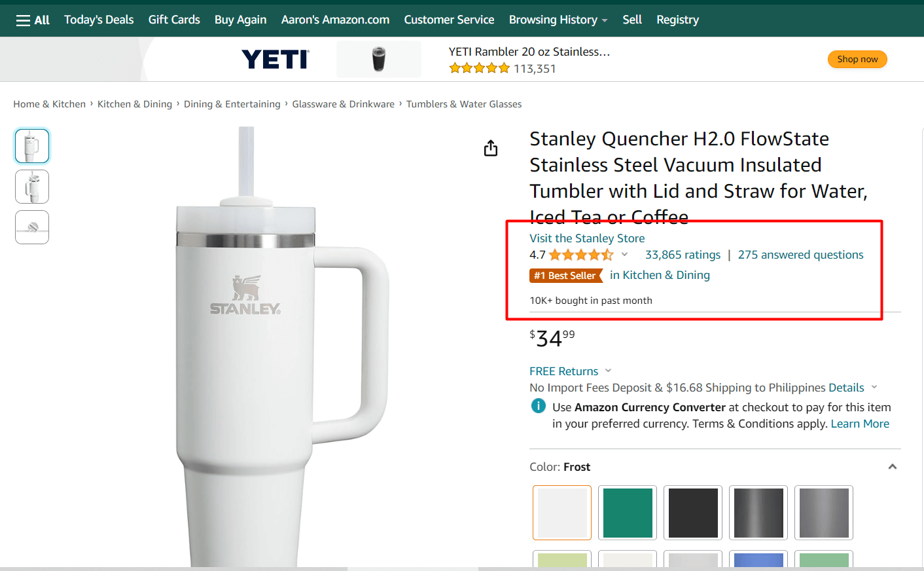Choose the teal green color swatch
Image resolution: width=924 pixels, height=571 pixels.
tap(628, 513)
